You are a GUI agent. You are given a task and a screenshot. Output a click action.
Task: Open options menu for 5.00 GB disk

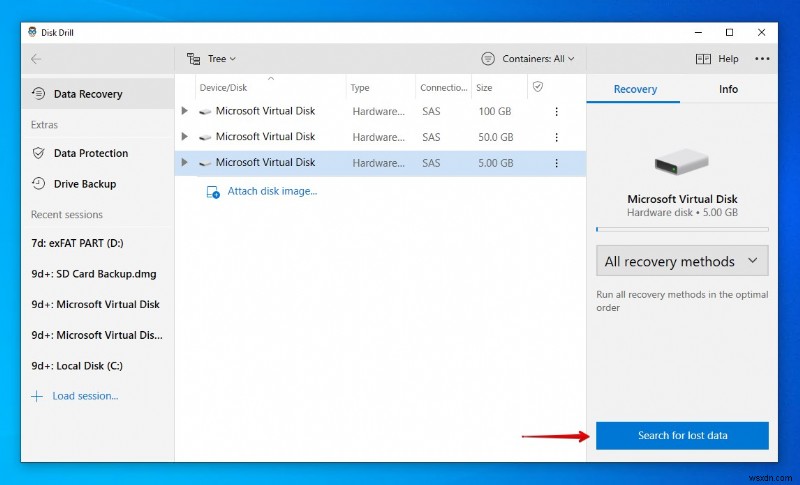(x=557, y=163)
